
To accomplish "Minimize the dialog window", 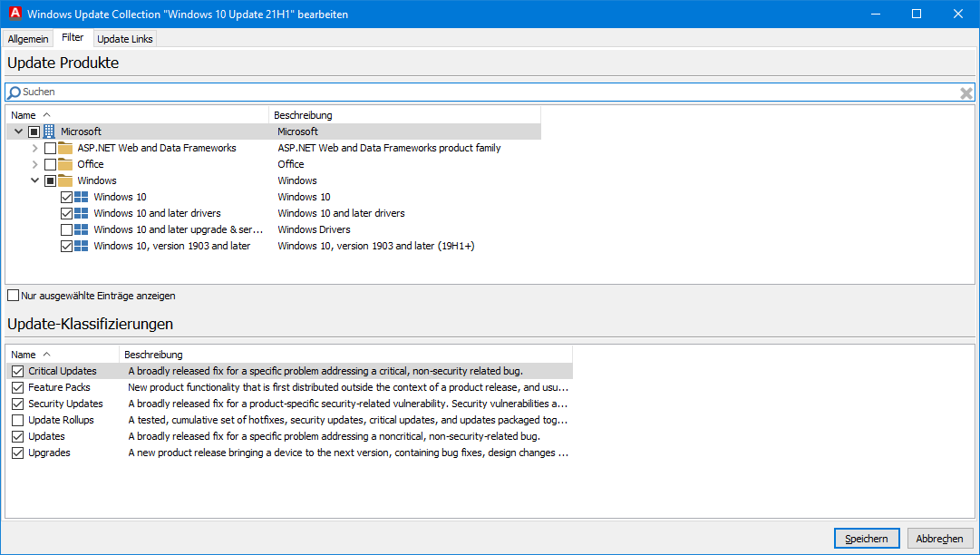I will (876, 14).
